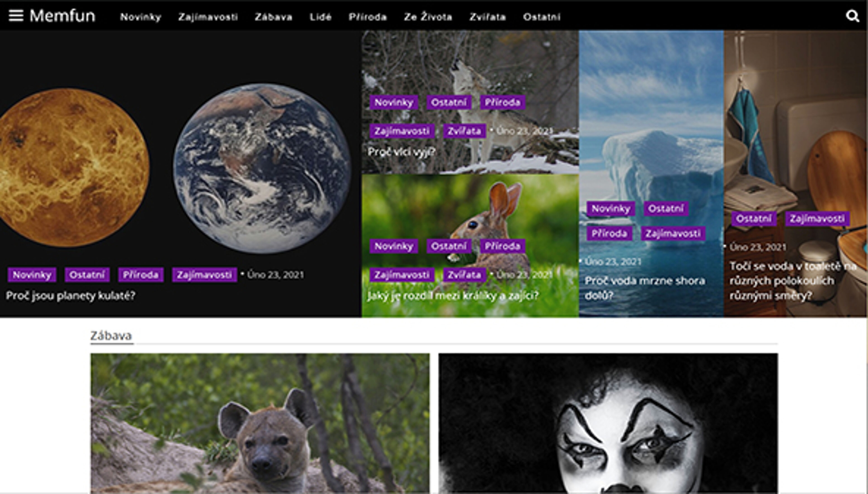Open article Proč jsou planety kulaté?

coord(71,296)
